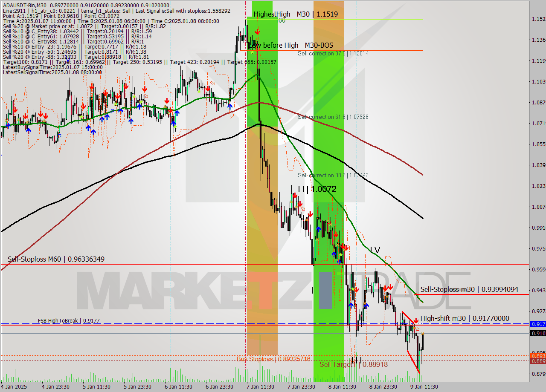The image size is (546, 392).
Task: Click the 5 Jan 11:30 time axis label
Action: 96,387
